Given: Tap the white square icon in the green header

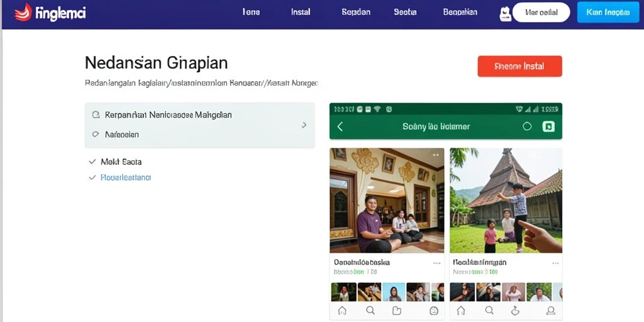Looking at the screenshot, I should click(548, 126).
